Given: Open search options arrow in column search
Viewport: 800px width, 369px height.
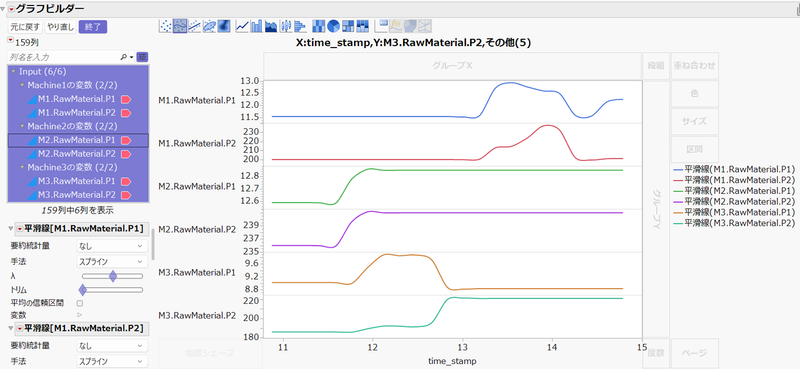Looking at the screenshot, I should [x=132, y=58].
